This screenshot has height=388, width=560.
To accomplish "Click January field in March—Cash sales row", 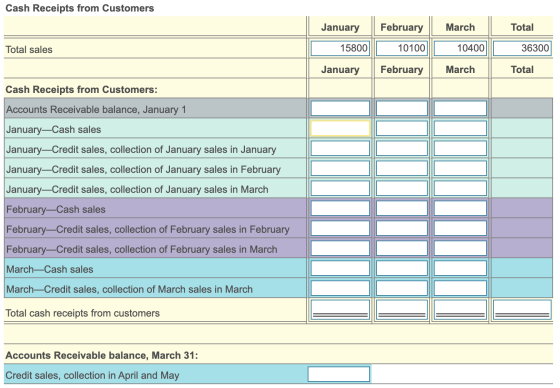I will (340, 268).
